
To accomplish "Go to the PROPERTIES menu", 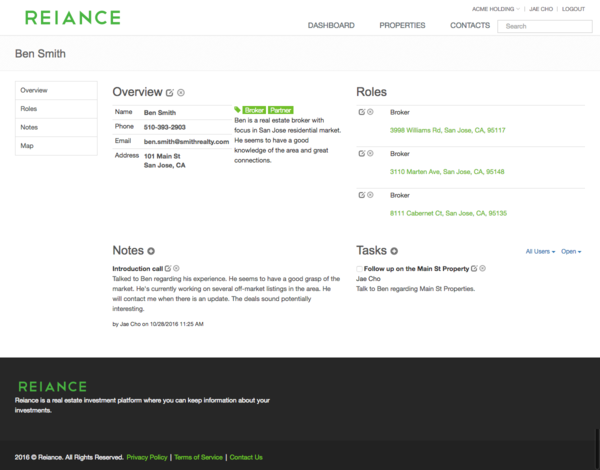I will 402,25.
